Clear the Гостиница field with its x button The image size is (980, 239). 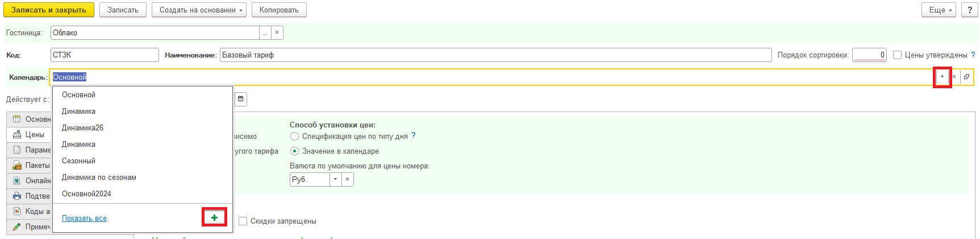tap(277, 32)
